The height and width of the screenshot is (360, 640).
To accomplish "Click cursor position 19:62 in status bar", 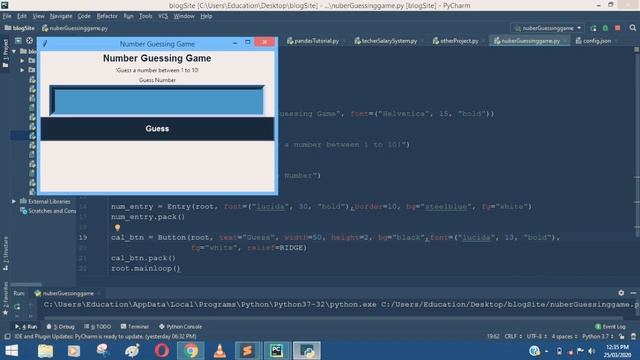I will (x=493, y=336).
